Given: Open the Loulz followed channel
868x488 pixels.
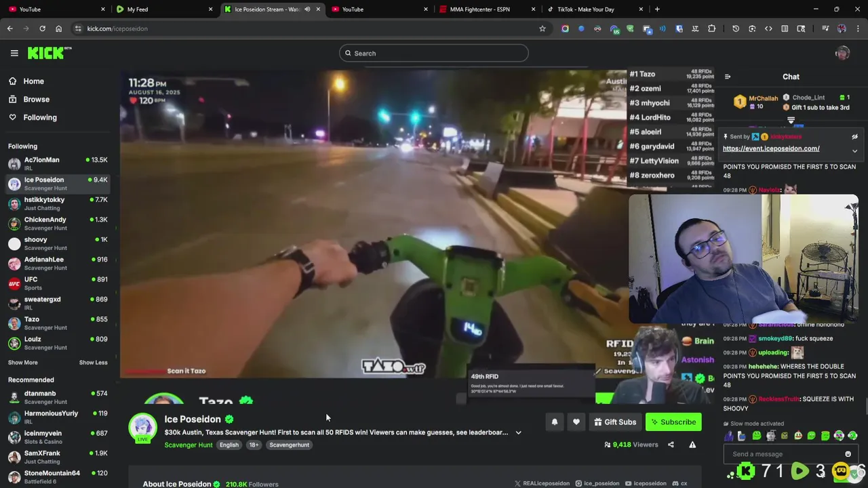Looking at the screenshot, I should [57, 343].
